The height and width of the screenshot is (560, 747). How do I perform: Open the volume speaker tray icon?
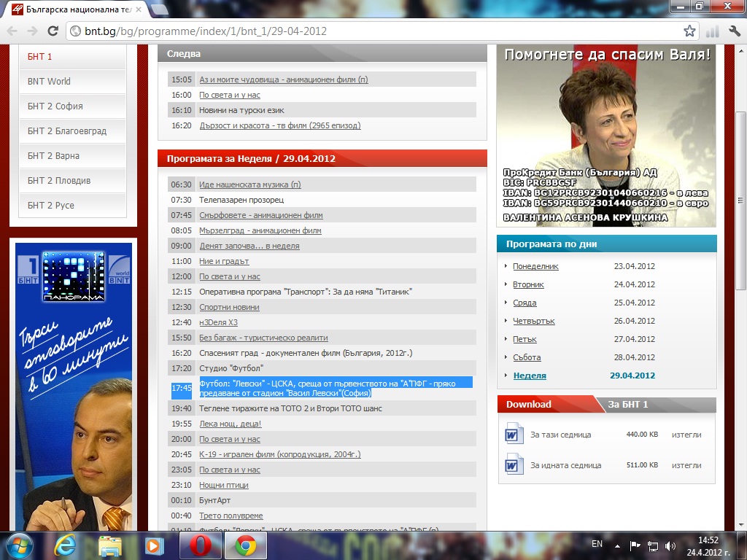(670, 546)
